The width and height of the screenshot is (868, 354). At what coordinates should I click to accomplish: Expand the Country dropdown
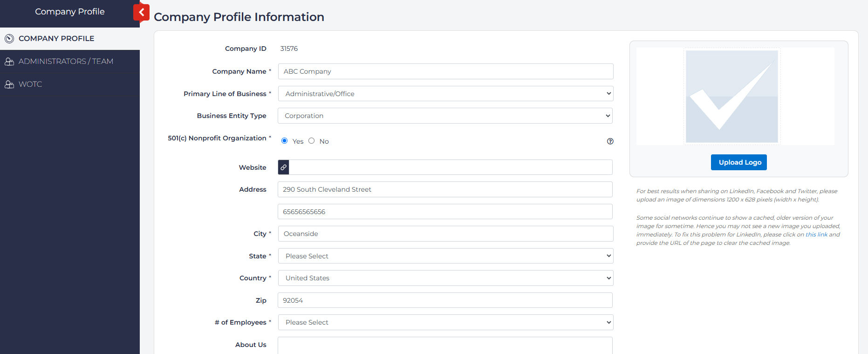click(445, 278)
